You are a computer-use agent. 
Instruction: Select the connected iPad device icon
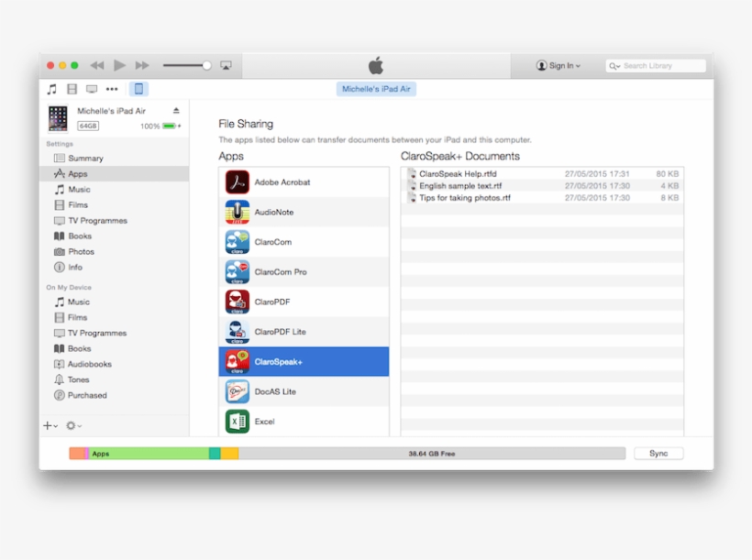coord(138,89)
